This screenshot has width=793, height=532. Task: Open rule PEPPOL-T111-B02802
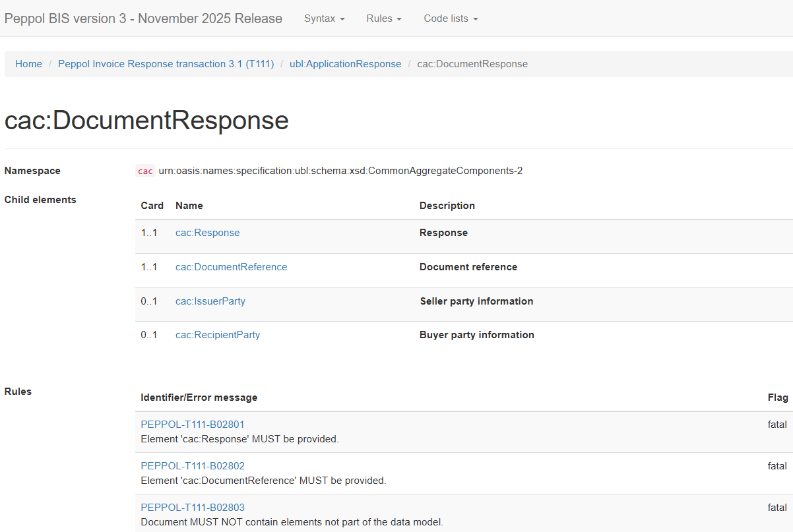pos(193,466)
